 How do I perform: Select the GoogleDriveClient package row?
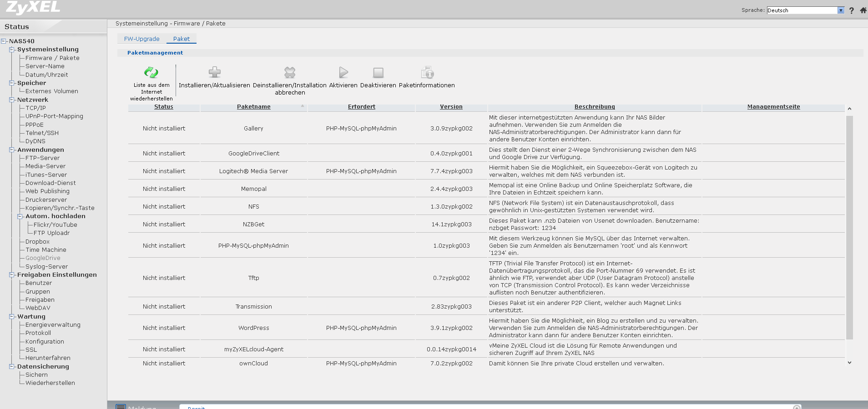click(486, 153)
